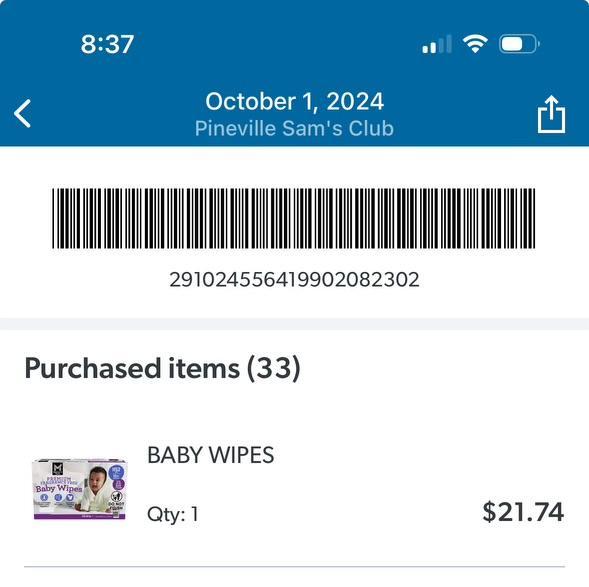This screenshot has height=587, width=589.
Task: Click the blue header bar background
Action: pos(294,73)
